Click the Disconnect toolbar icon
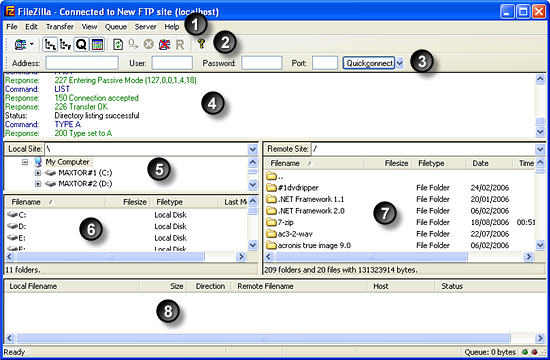Viewport: 550px width, 360px height. coord(164,45)
